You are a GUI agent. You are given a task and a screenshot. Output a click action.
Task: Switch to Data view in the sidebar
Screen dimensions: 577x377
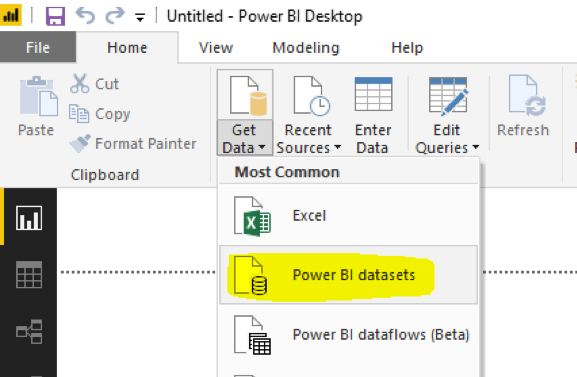(29, 275)
